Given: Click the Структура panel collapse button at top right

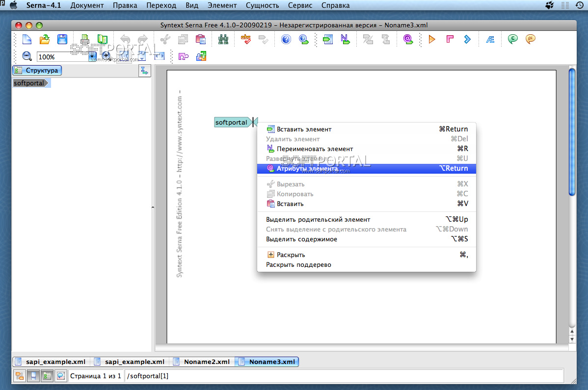Looking at the screenshot, I should [x=144, y=71].
